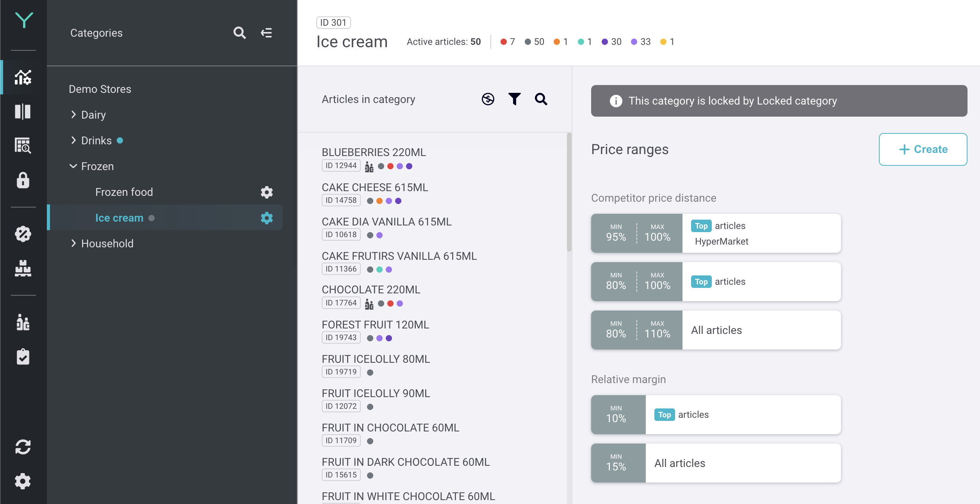
Task: Select article FRUIT IN CHOCOLATE 60ML
Action: point(390,428)
